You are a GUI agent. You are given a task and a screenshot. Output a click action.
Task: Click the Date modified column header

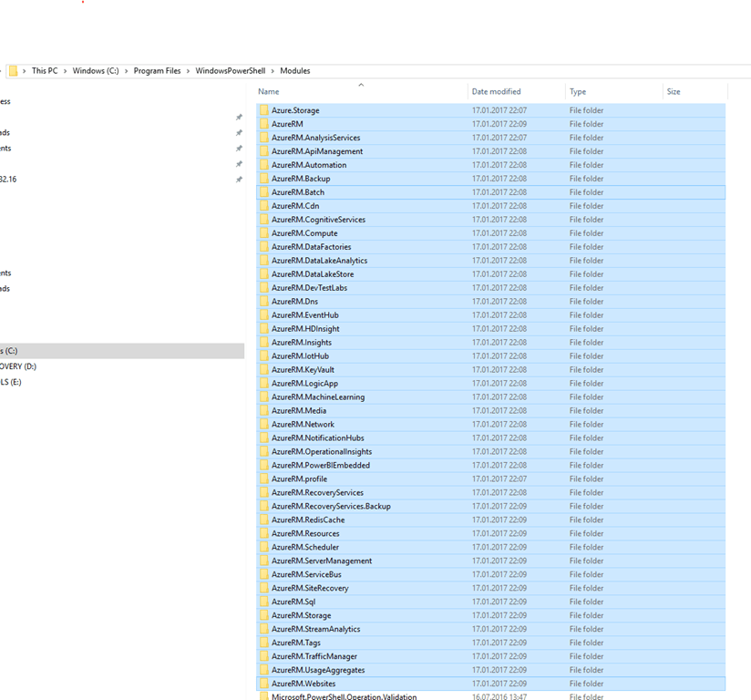coord(497,91)
